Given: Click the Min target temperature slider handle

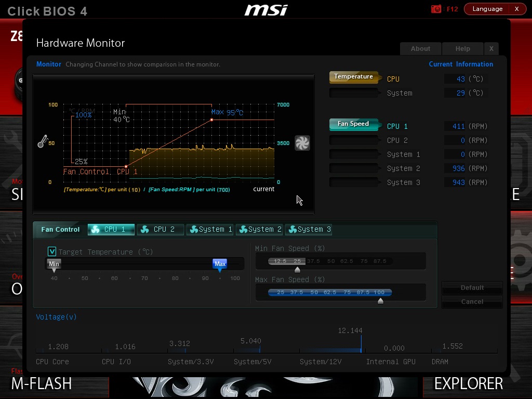Looking at the screenshot, I should click(54, 265).
